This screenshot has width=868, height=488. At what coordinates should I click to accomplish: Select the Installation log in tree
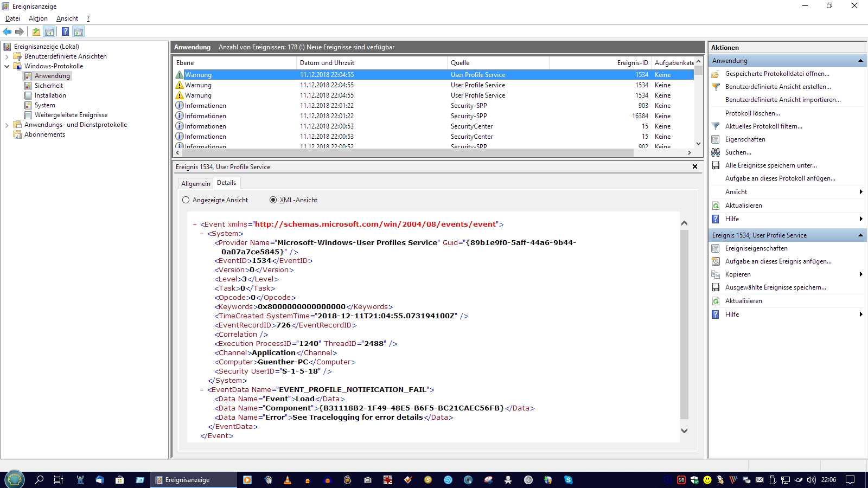50,95
